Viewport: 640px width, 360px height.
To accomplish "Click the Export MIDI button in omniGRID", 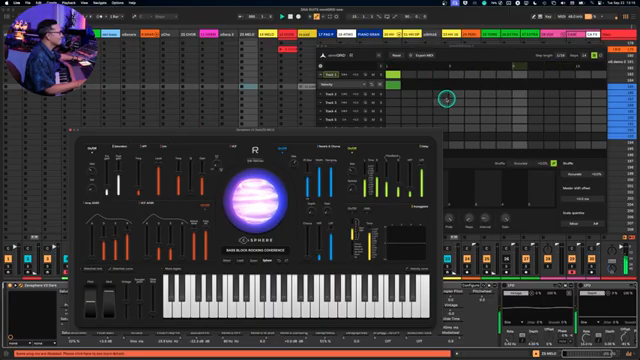I will click(422, 55).
